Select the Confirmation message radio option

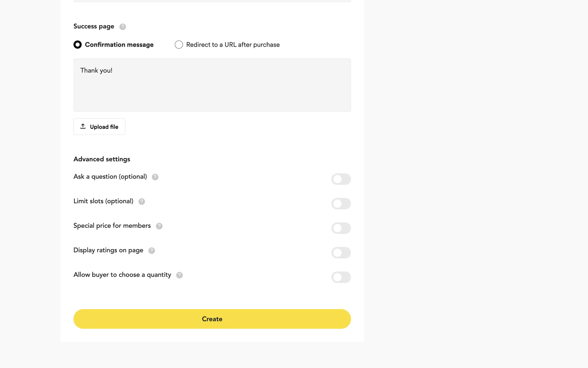click(77, 45)
